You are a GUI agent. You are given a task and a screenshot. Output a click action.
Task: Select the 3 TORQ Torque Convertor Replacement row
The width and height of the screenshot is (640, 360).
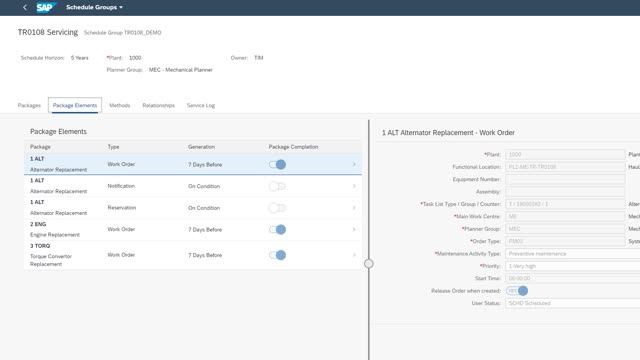pyautogui.click(x=193, y=255)
